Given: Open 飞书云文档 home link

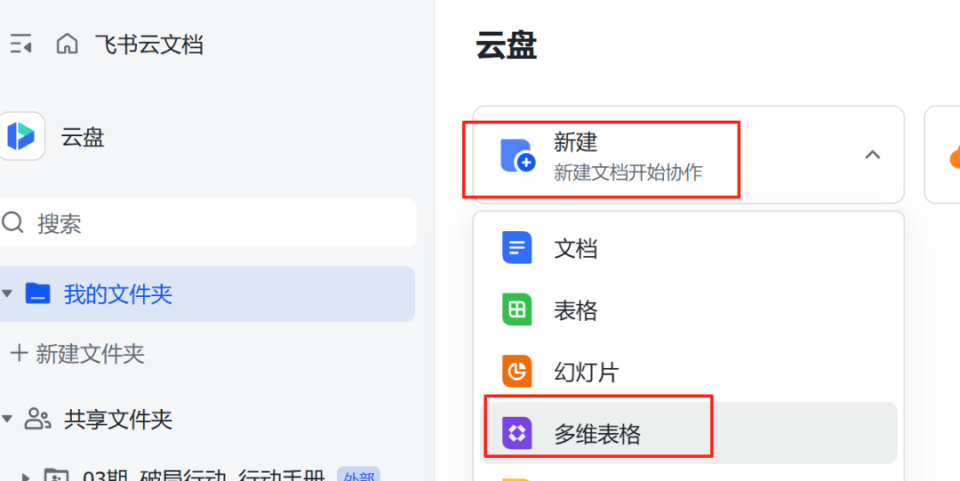Looking at the screenshot, I should coord(149,44).
